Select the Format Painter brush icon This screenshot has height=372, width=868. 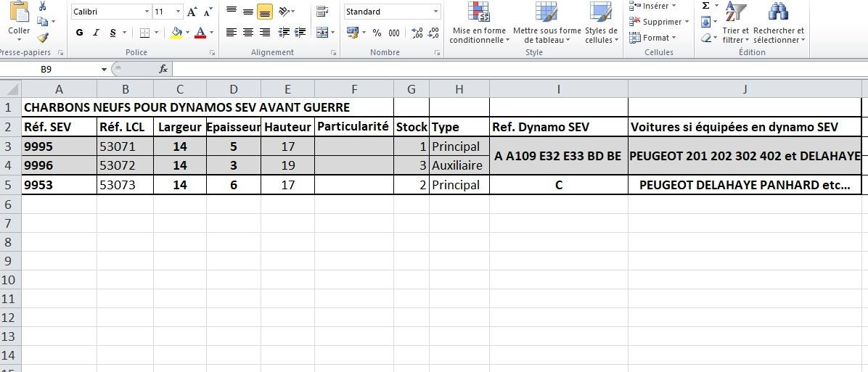click(43, 37)
